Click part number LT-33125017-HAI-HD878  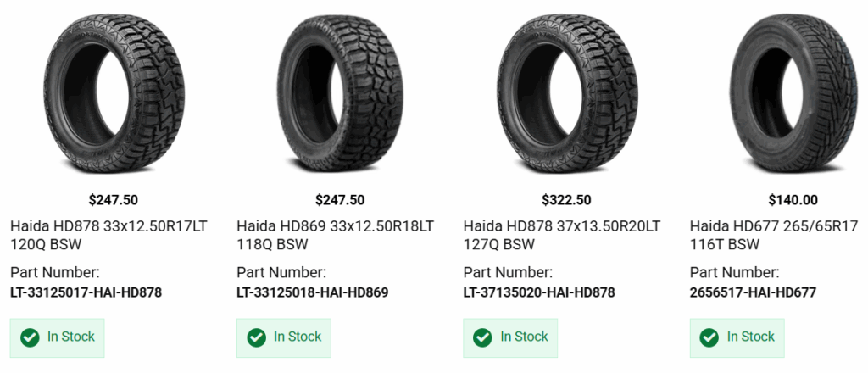(86, 292)
